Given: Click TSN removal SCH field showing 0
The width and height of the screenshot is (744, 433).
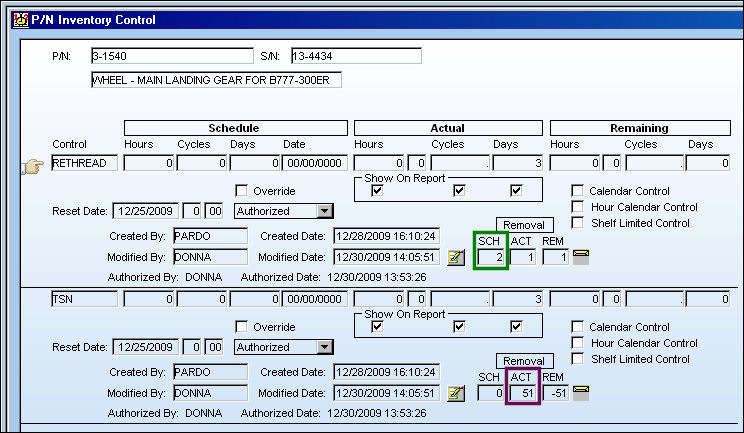Looking at the screenshot, I should coord(491,394).
